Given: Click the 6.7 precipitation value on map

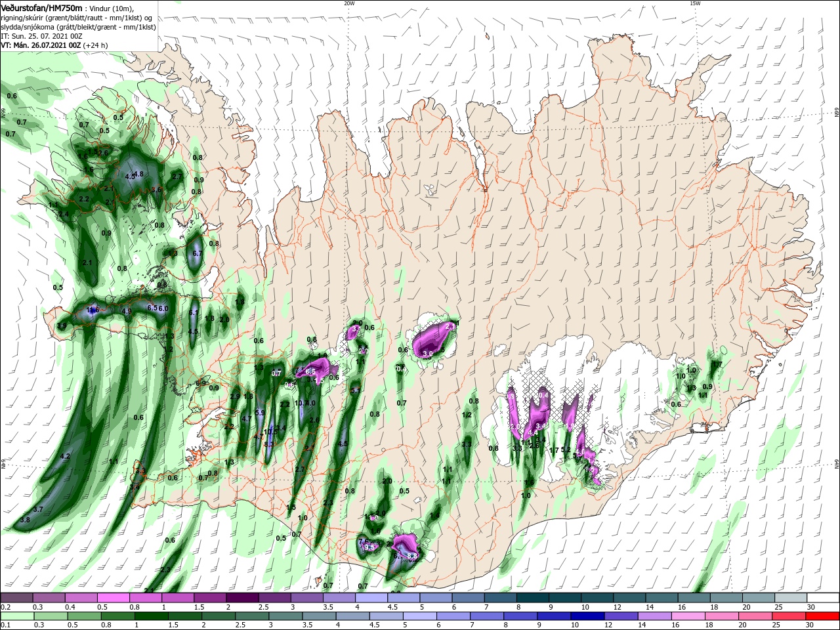Looking at the screenshot, I should (198, 253).
